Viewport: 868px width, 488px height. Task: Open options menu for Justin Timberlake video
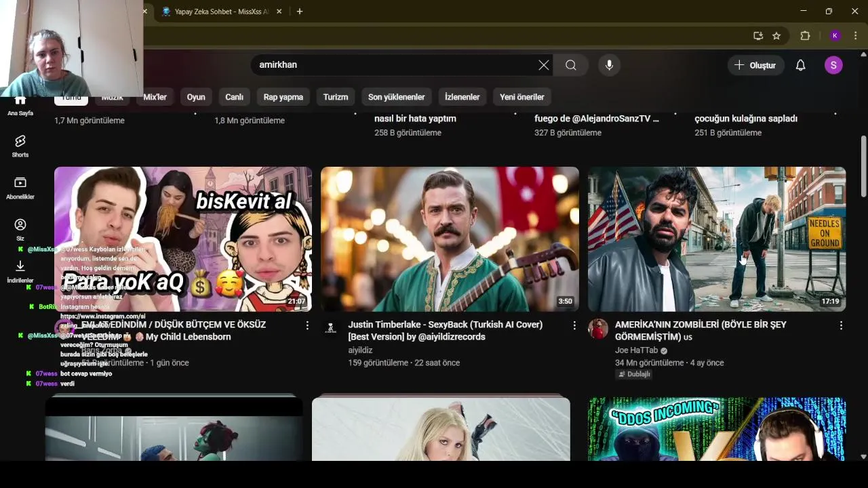[x=574, y=325]
